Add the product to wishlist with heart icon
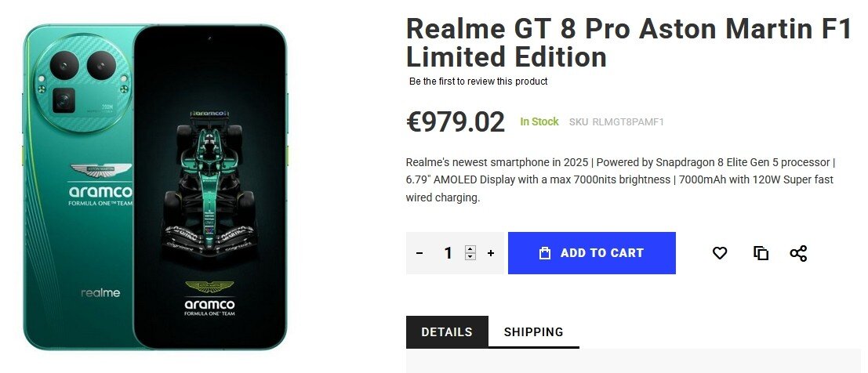Screen dimensions: 868x373 tap(720, 253)
